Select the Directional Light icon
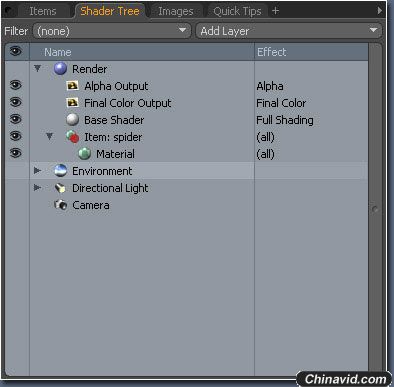 coord(60,188)
